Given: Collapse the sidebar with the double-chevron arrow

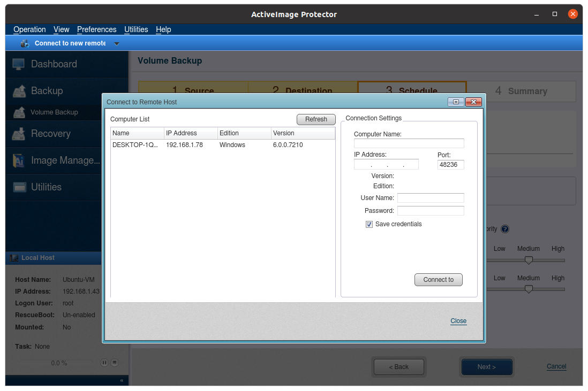Looking at the screenshot, I should coord(122,380).
